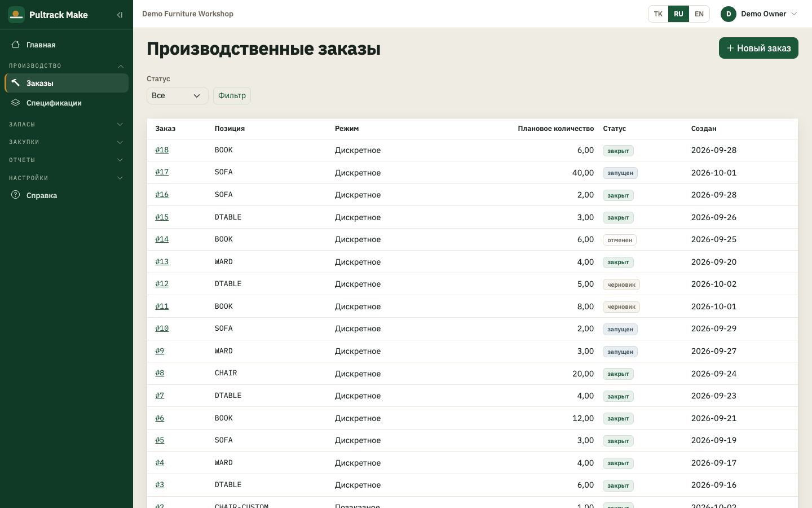
Task: Open order #12 link
Action: [x=162, y=284]
